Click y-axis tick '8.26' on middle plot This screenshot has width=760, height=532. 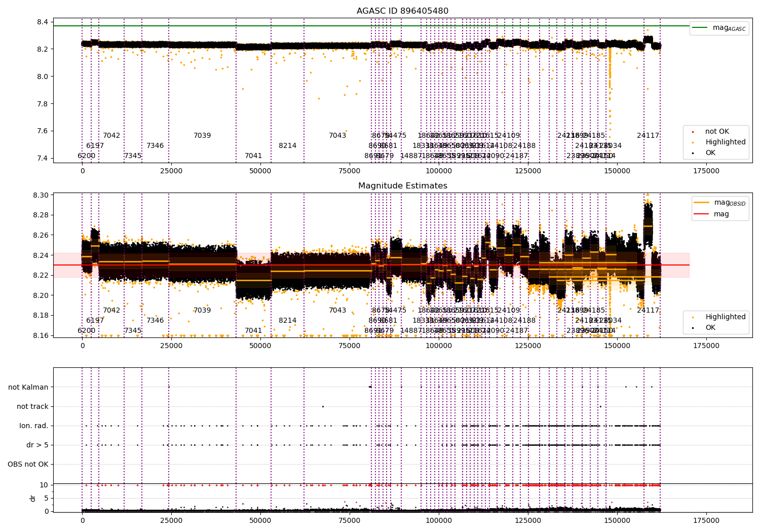(x=41, y=235)
